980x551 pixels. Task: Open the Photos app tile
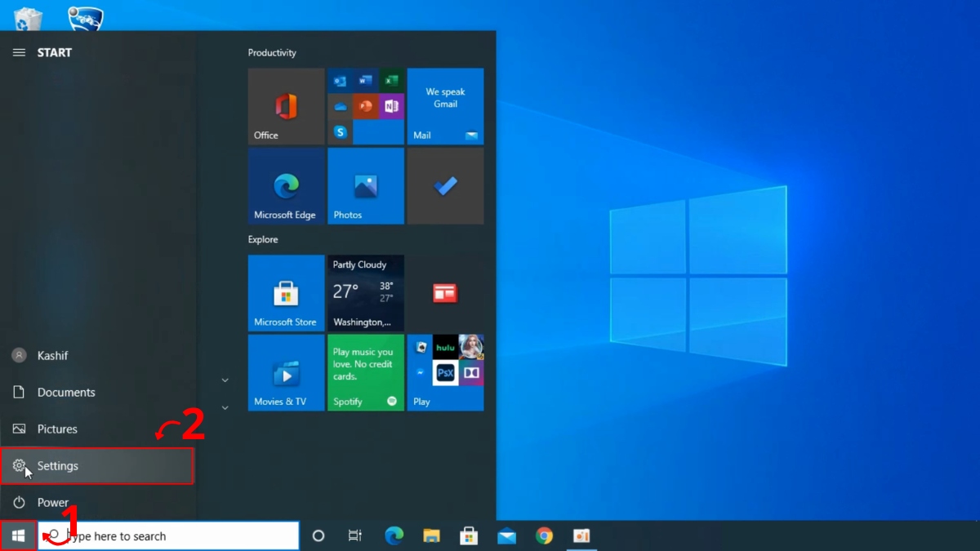tap(365, 185)
